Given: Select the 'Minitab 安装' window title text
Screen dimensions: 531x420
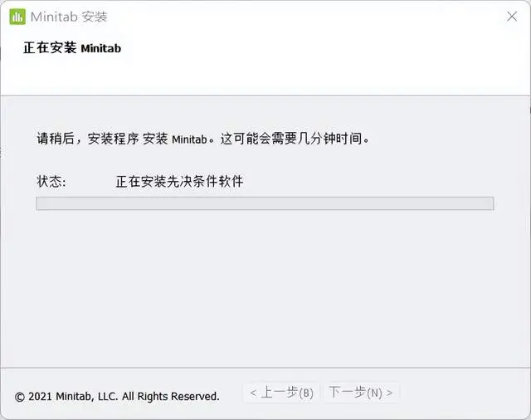Looking at the screenshot, I should 69,17.
